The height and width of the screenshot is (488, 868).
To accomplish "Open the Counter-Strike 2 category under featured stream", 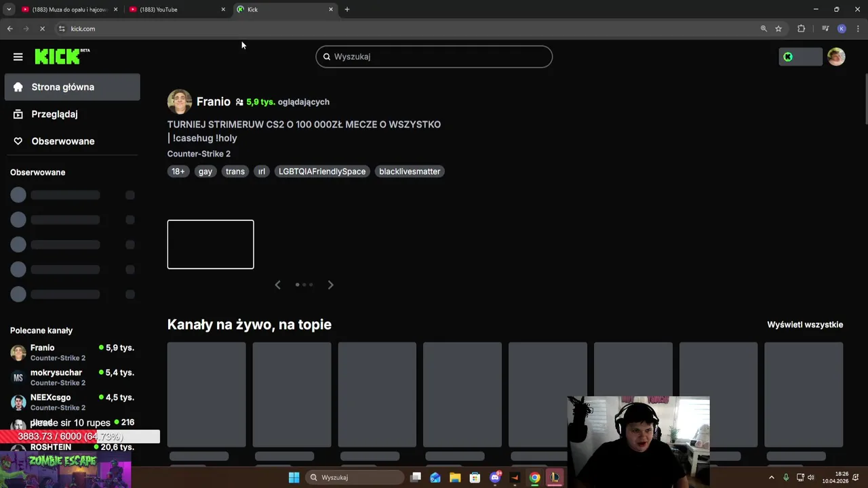I will pos(199,154).
